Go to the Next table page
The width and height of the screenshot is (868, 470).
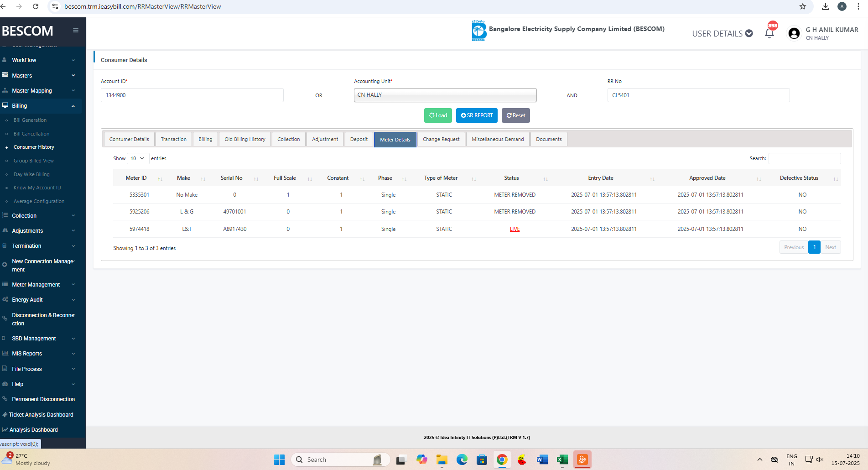(831, 247)
